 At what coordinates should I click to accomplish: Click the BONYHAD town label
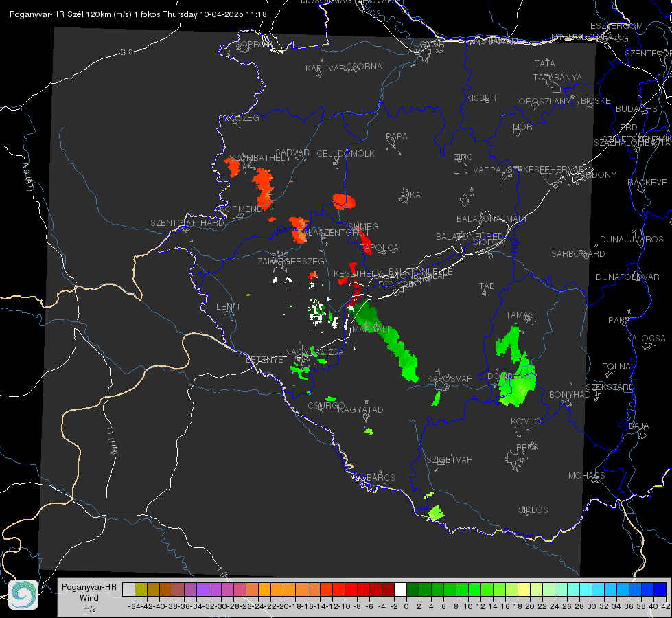[x=570, y=395]
